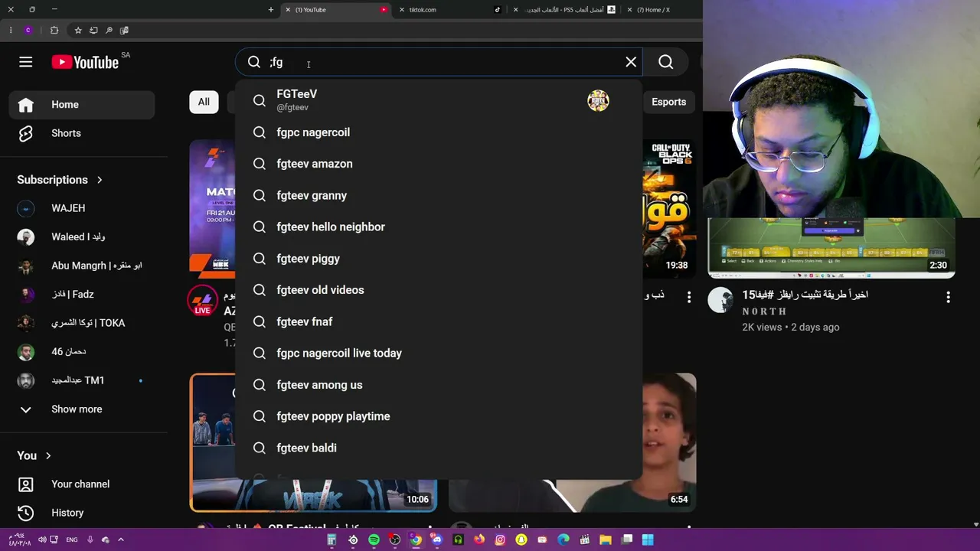980x551 pixels.
Task: Choose "fgteev poppy playtime" suggestion
Action: [439, 416]
